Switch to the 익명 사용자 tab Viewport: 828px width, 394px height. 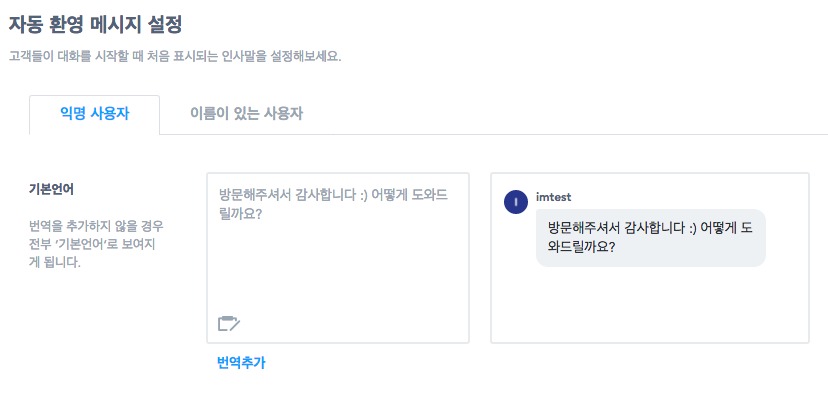95,114
